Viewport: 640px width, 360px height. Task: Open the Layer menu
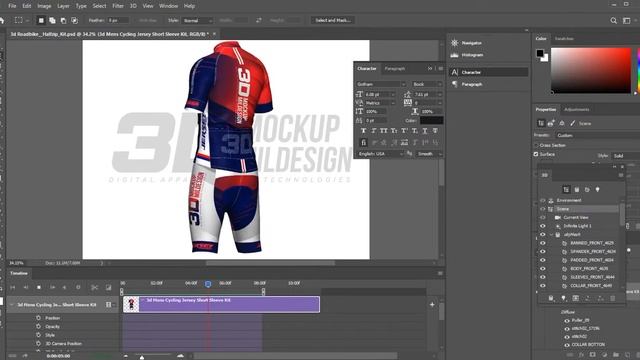pos(63,6)
